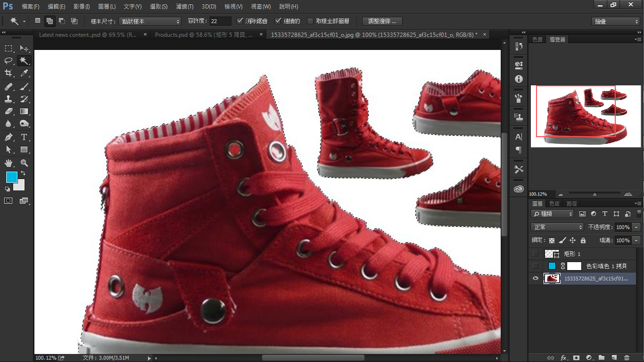This screenshot has width=644, height=362.
Task: Click Add to Selection mode button
Action: (50, 21)
